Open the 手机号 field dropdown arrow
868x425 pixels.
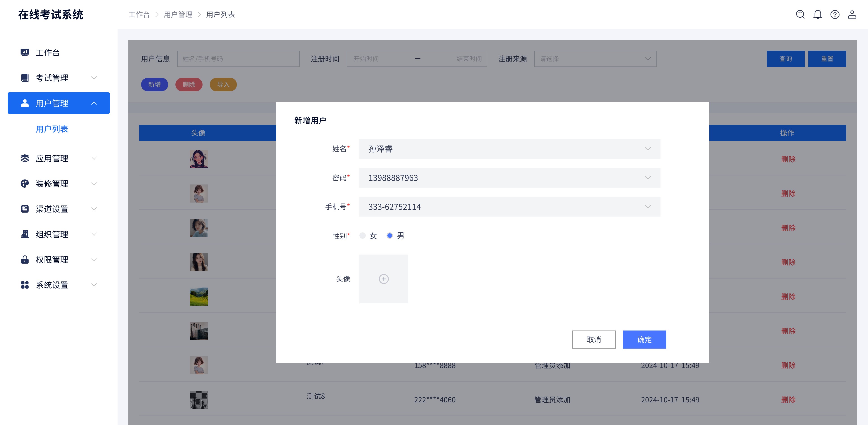tap(647, 207)
